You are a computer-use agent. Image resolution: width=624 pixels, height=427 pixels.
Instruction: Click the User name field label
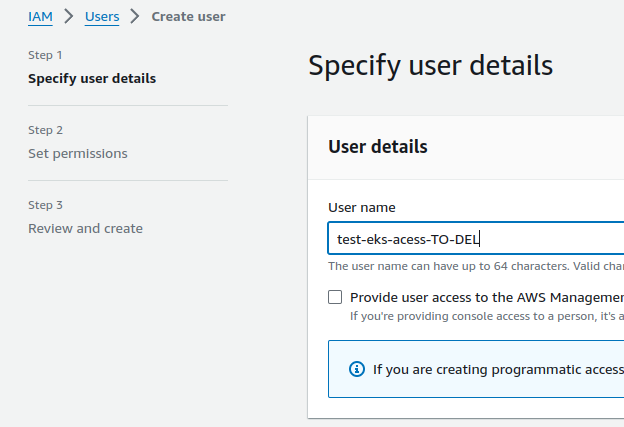[362, 208]
